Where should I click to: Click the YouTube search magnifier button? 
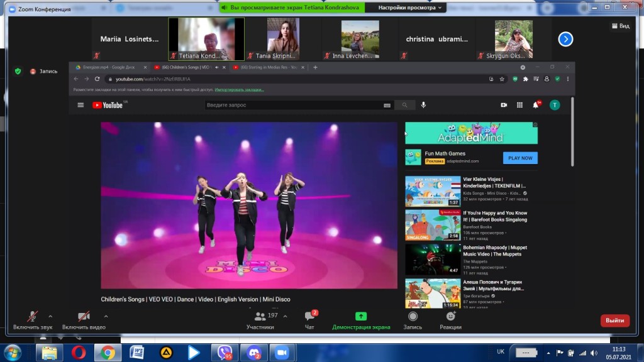click(404, 105)
